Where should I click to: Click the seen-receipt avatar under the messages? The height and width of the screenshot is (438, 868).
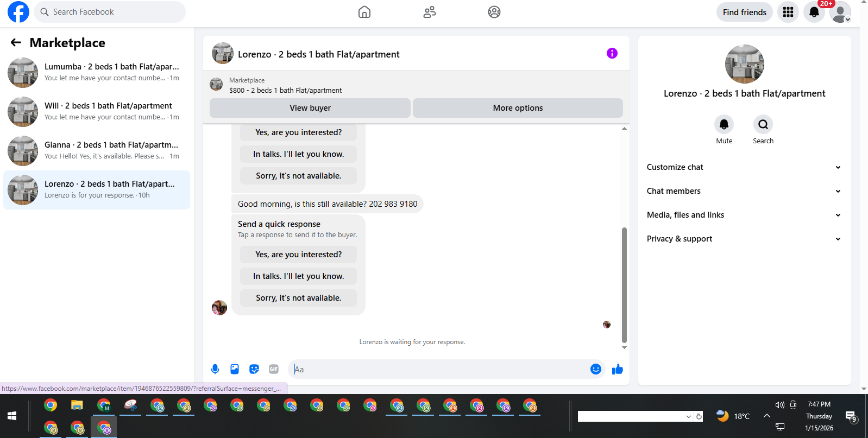pos(607,325)
